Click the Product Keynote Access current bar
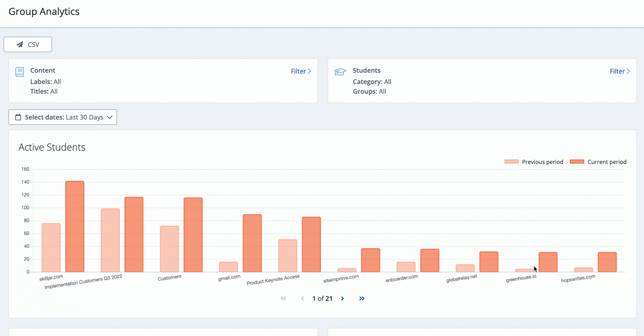 (312, 244)
